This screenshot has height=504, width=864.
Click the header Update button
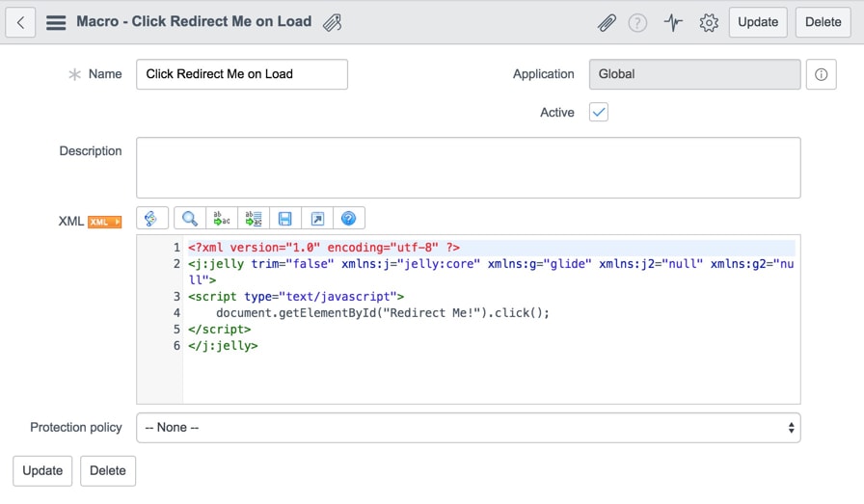pyautogui.click(x=758, y=22)
